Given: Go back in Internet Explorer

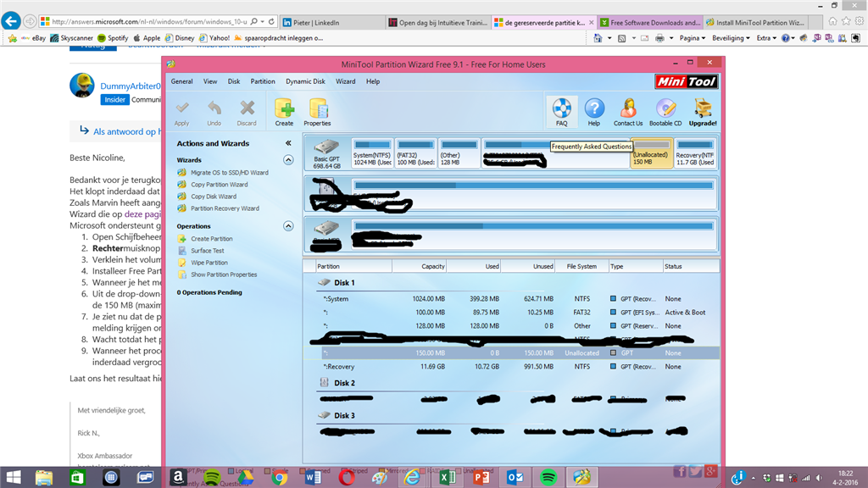Looking at the screenshot, I should point(10,21).
